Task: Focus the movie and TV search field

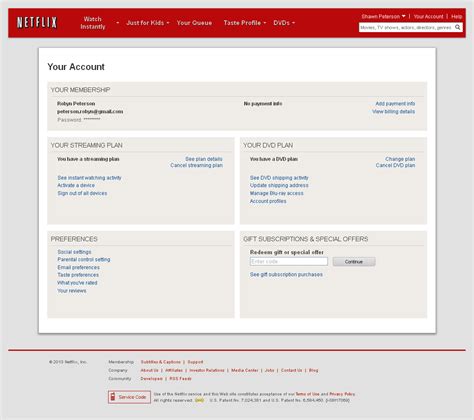Action: point(406,27)
